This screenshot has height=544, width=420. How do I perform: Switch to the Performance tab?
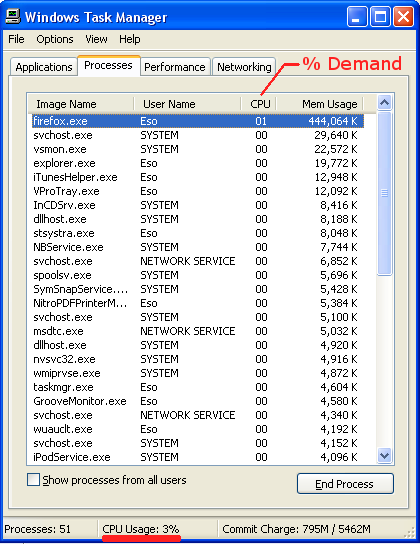[x=174, y=67]
